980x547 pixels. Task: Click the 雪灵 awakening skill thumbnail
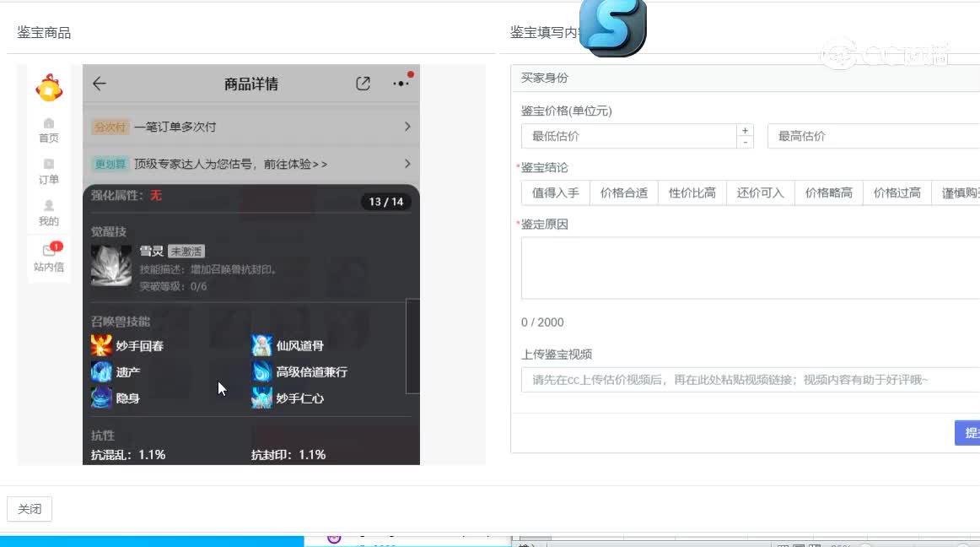(x=111, y=266)
